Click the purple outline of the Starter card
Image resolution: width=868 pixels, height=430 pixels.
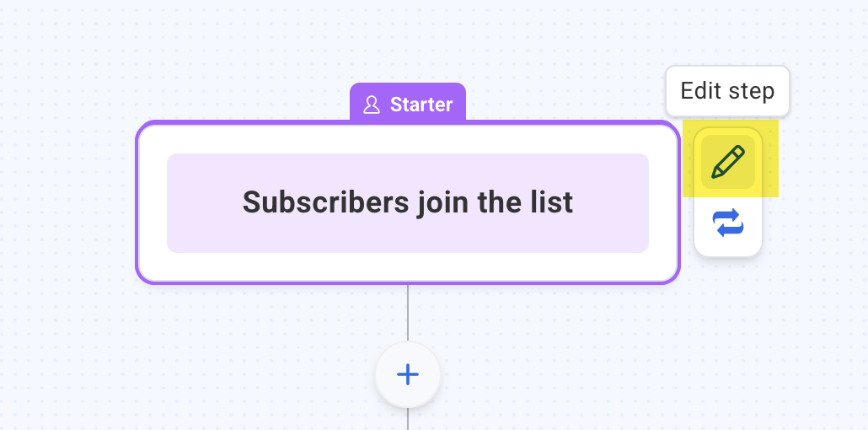137,203
